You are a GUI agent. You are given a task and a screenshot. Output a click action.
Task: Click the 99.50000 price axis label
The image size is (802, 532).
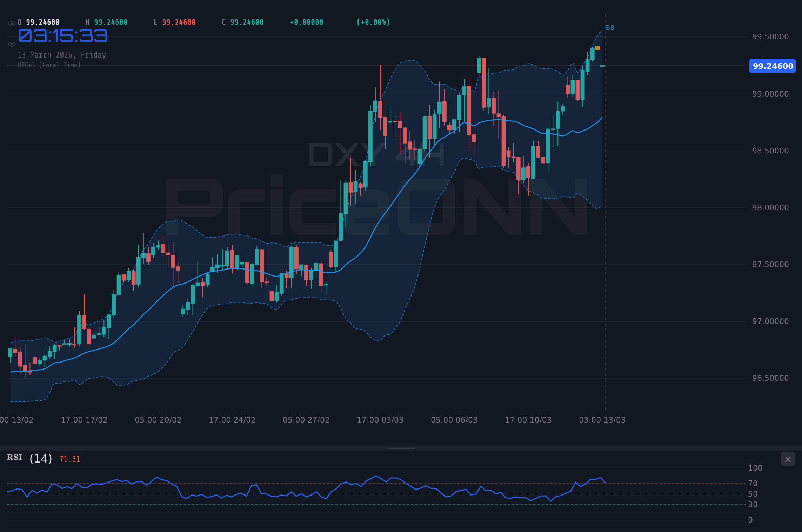[x=770, y=37]
